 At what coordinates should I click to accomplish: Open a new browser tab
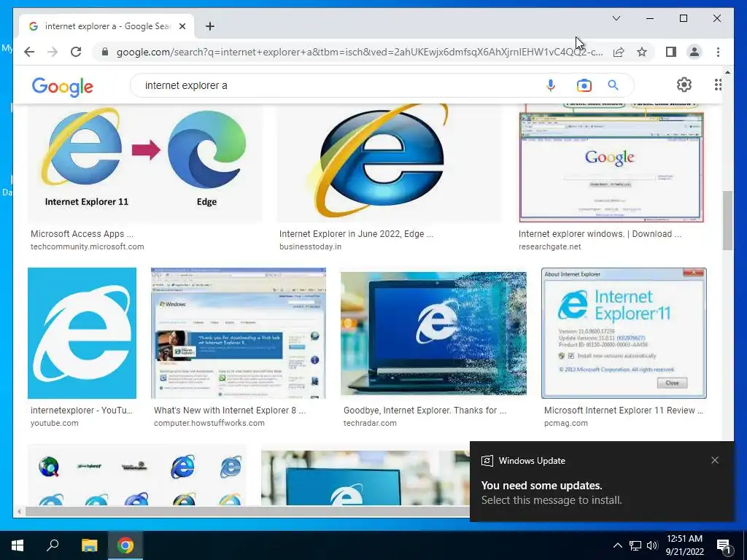click(x=210, y=26)
